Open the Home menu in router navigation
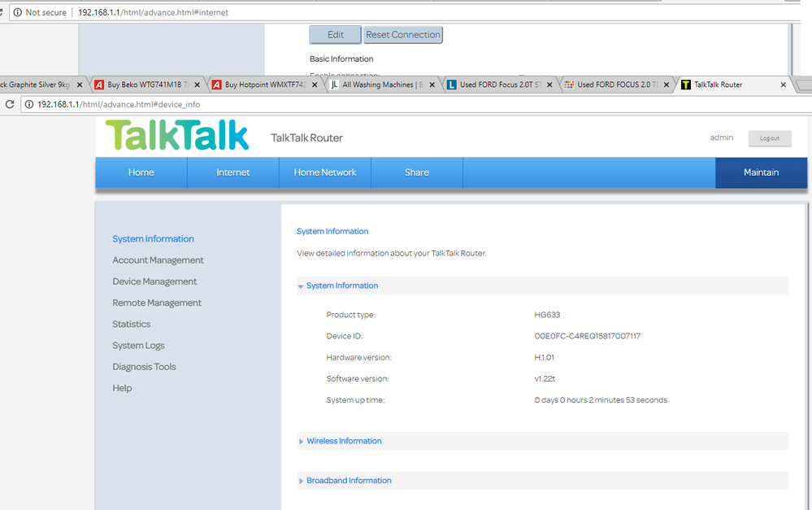Image resolution: width=812 pixels, height=510 pixels. point(141,172)
